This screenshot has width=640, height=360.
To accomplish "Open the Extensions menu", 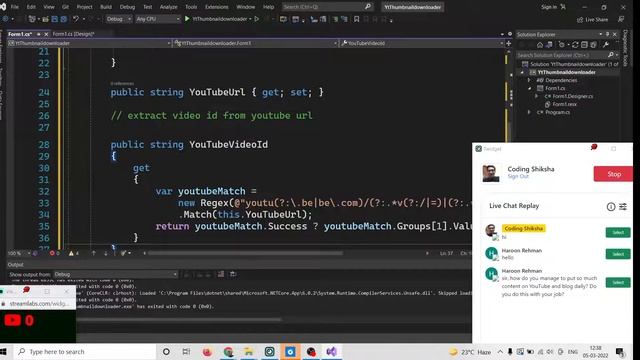I will [217, 7].
